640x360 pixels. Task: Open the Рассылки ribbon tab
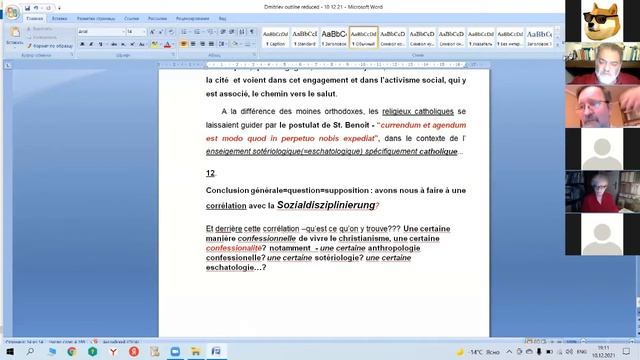click(x=157, y=18)
